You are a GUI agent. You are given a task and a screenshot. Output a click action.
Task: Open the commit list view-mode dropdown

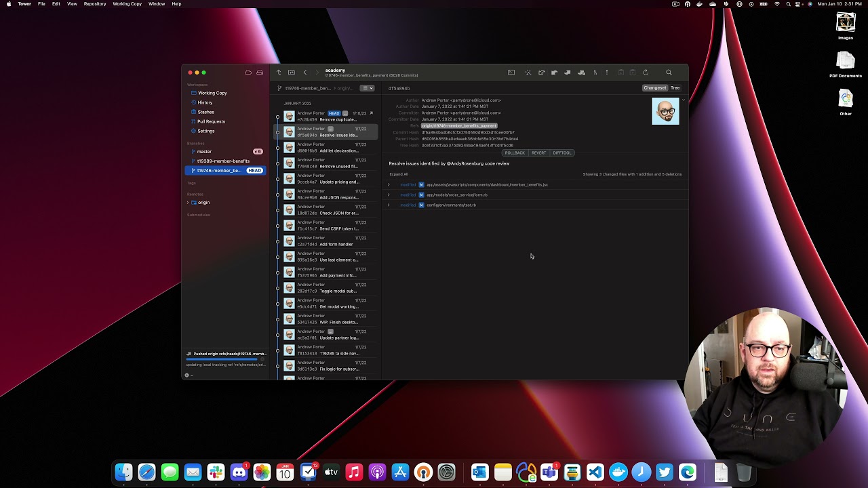tap(367, 88)
